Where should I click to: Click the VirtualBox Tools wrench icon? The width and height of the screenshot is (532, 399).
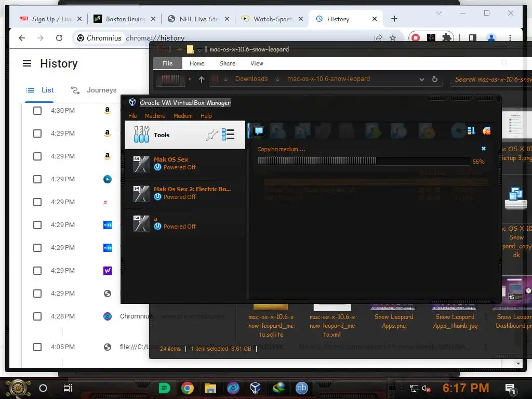coord(141,135)
